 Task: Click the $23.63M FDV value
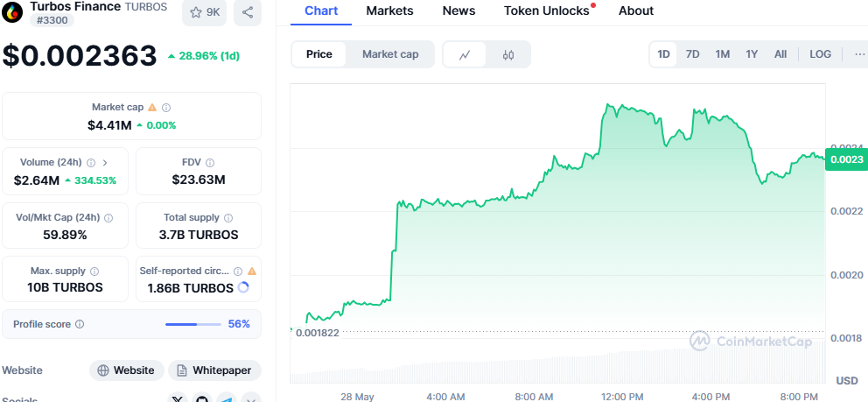point(198,180)
